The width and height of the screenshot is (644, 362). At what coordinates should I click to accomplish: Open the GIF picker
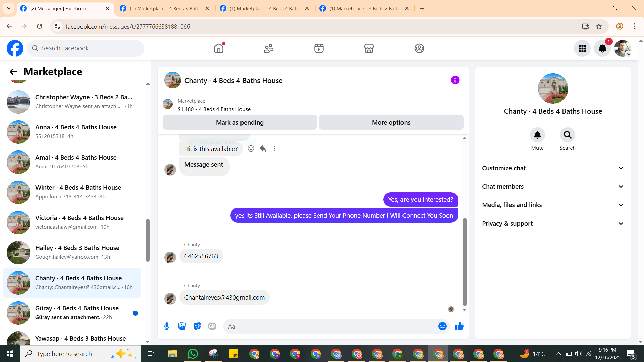(x=212, y=326)
